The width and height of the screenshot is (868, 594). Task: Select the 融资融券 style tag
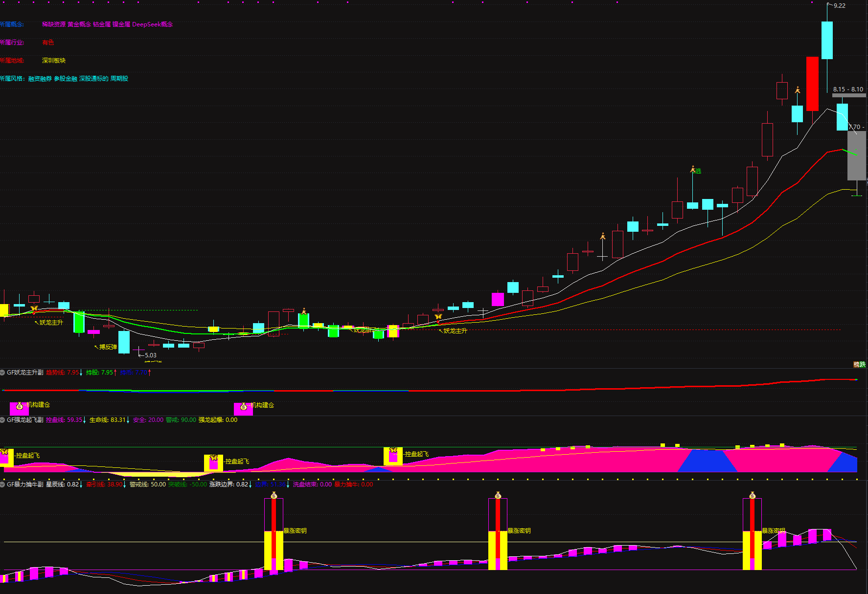pos(40,79)
